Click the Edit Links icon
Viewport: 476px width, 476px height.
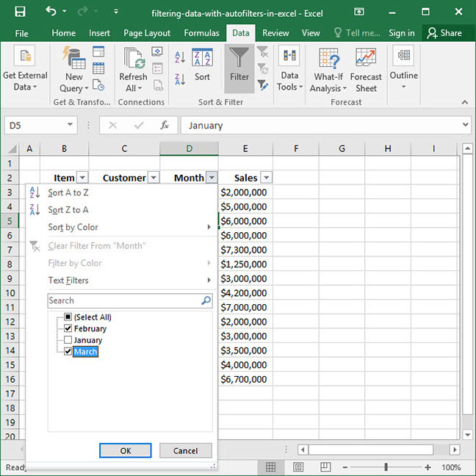(x=158, y=86)
